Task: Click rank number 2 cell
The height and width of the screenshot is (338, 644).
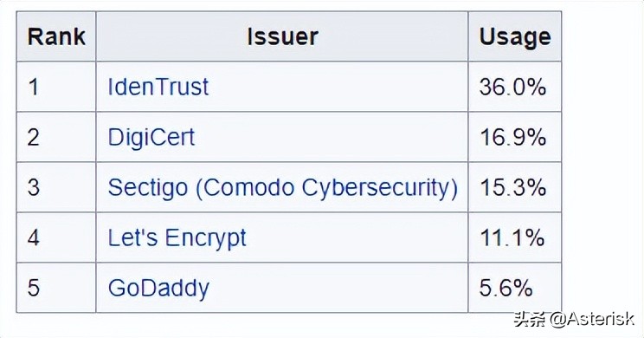Action: pos(56,137)
